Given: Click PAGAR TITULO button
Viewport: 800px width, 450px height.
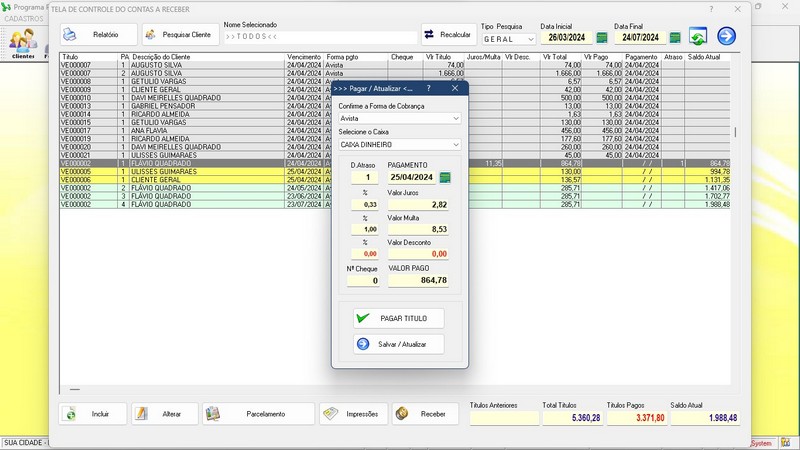Looking at the screenshot, I should (x=399, y=318).
